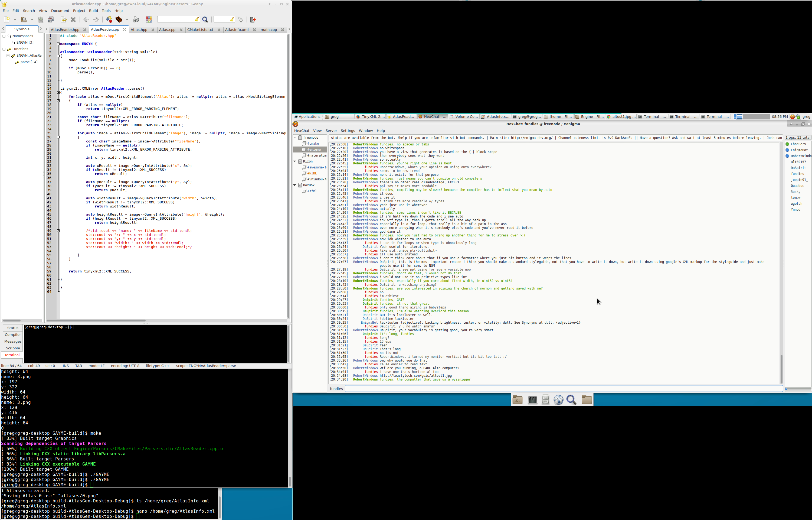Click the Revert/reload file icon
Viewport: 812px width, 520px height.
[64, 19]
